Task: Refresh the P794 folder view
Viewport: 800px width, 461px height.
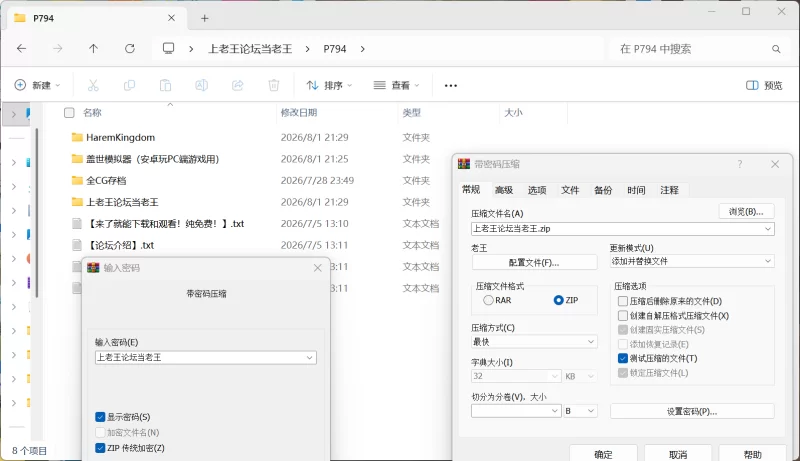Action: [x=130, y=48]
